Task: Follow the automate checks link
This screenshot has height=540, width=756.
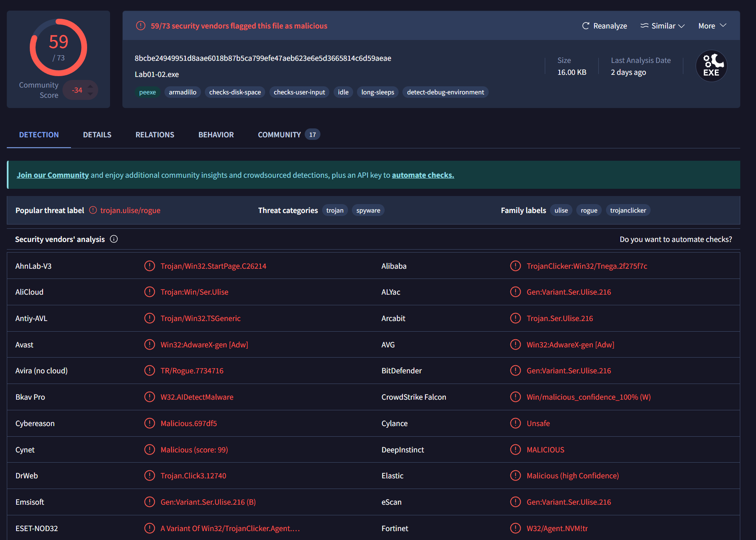Action: pos(423,175)
